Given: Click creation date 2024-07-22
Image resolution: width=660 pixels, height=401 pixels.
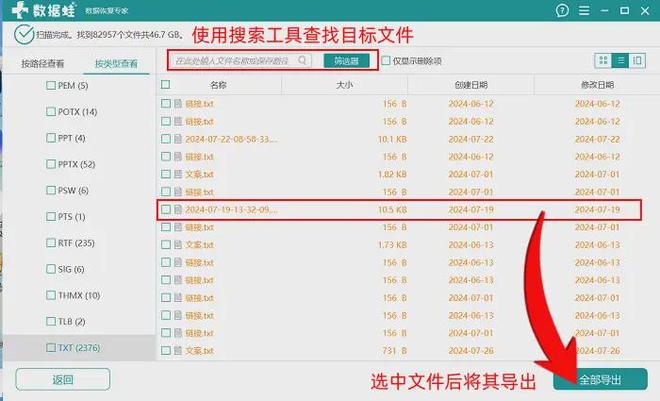Looking at the screenshot, I should 471,139.
